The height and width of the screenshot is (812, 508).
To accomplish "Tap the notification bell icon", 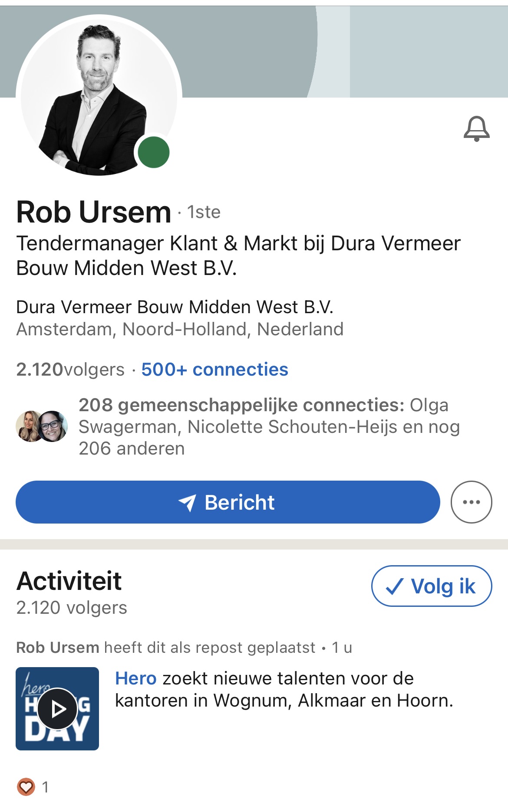I will [x=476, y=128].
